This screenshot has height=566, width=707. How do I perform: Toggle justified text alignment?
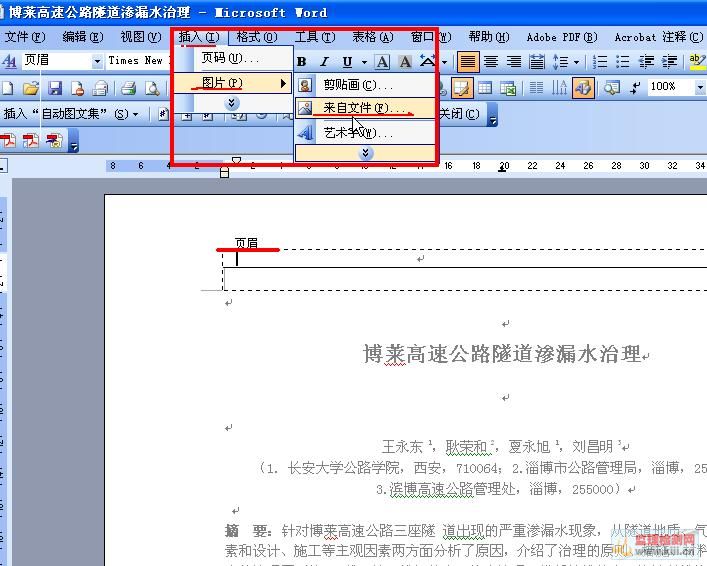(x=468, y=62)
